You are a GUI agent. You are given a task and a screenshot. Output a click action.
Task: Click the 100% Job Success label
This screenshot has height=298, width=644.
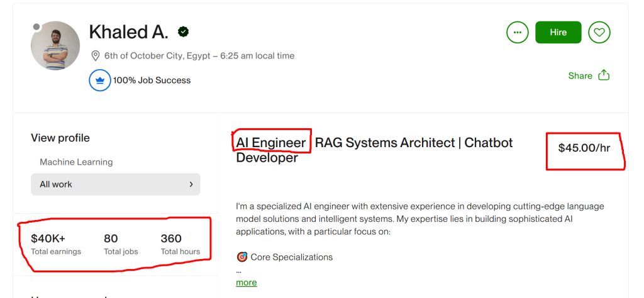pyautogui.click(x=152, y=80)
